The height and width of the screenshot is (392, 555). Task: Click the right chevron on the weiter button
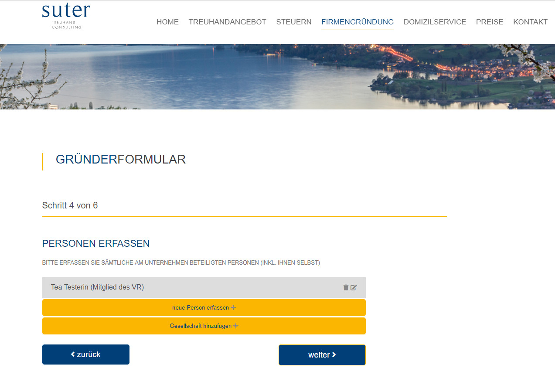(334, 355)
